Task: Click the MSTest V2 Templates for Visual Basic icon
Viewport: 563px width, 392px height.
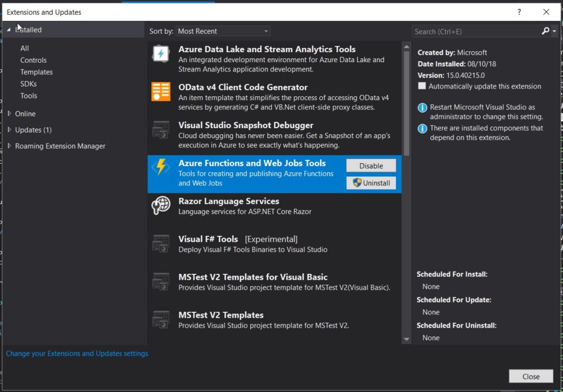Action: pyautogui.click(x=161, y=281)
